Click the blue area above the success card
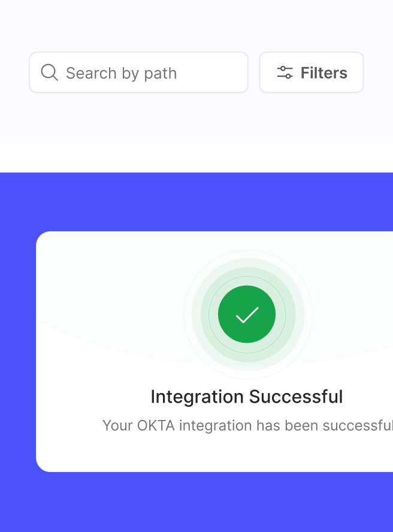The width and height of the screenshot is (393, 532). click(196, 202)
